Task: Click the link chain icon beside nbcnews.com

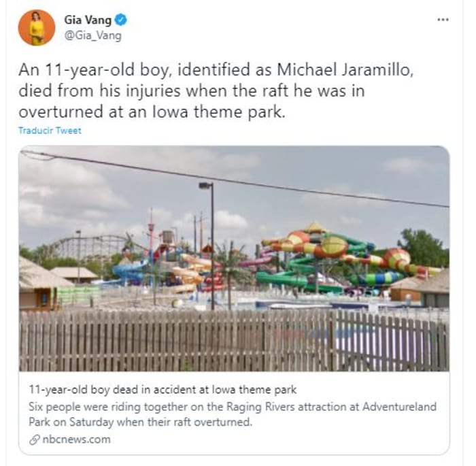Action: 34,439
